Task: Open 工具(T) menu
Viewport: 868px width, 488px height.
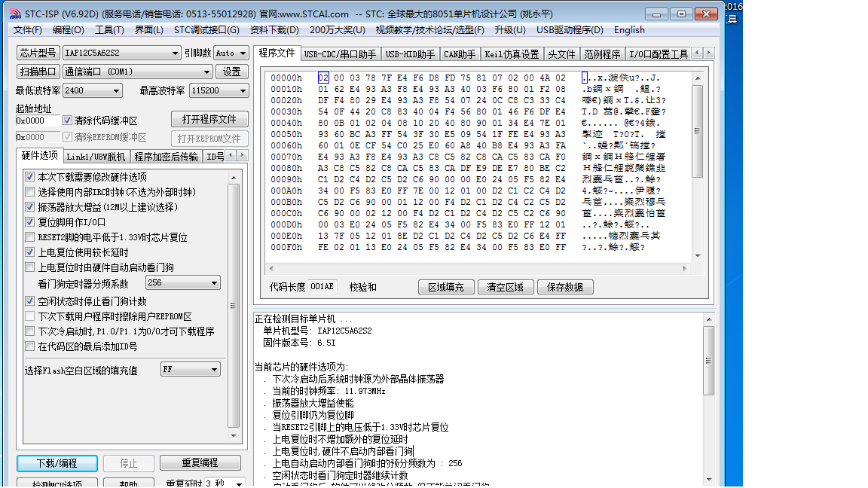Action: [109, 30]
